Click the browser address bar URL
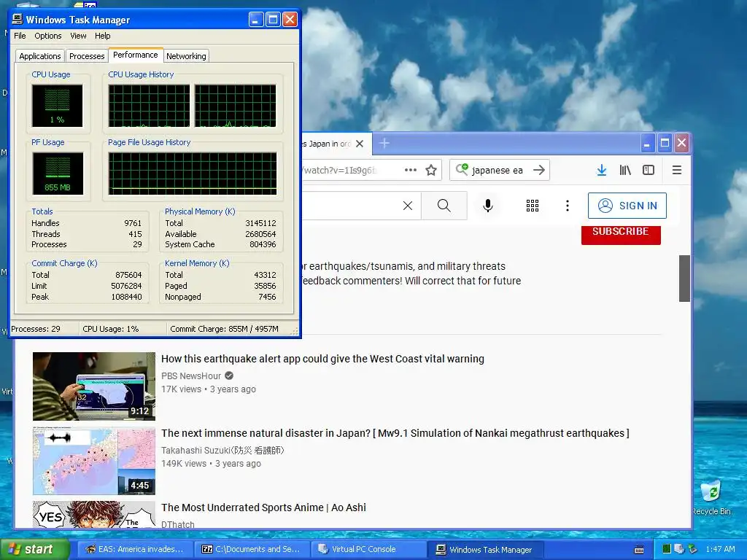747x560 pixels. [x=339, y=170]
